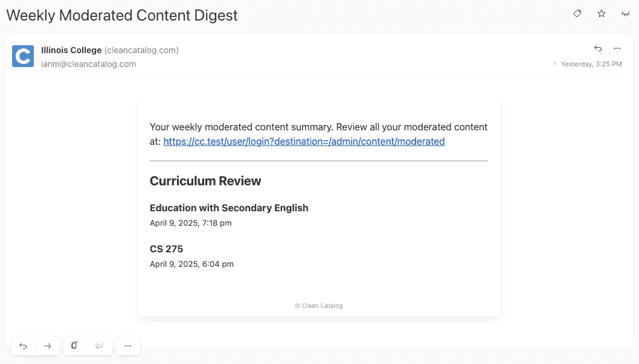Toggle the closed-eye mark-unread icon
The width and height of the screenshot is (639, 364).
[626, 13]
